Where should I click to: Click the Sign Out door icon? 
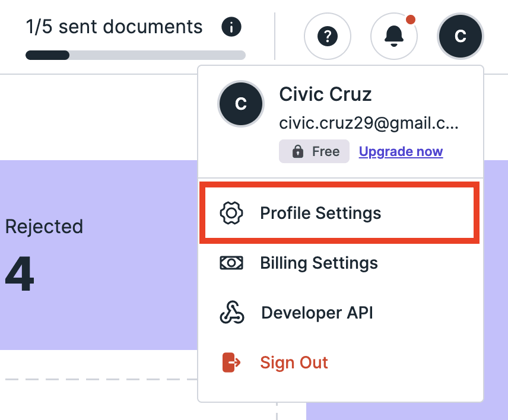(x=231, y=362)
